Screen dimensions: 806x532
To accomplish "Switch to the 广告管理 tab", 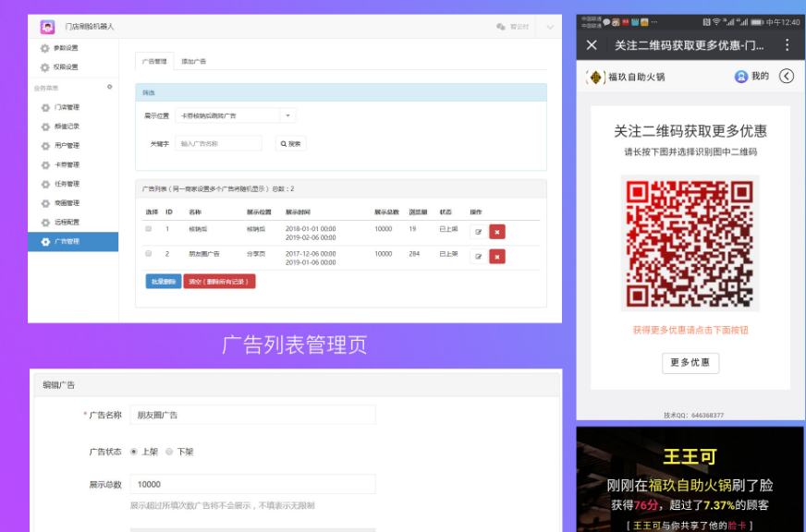I will [x=154, y=61].
